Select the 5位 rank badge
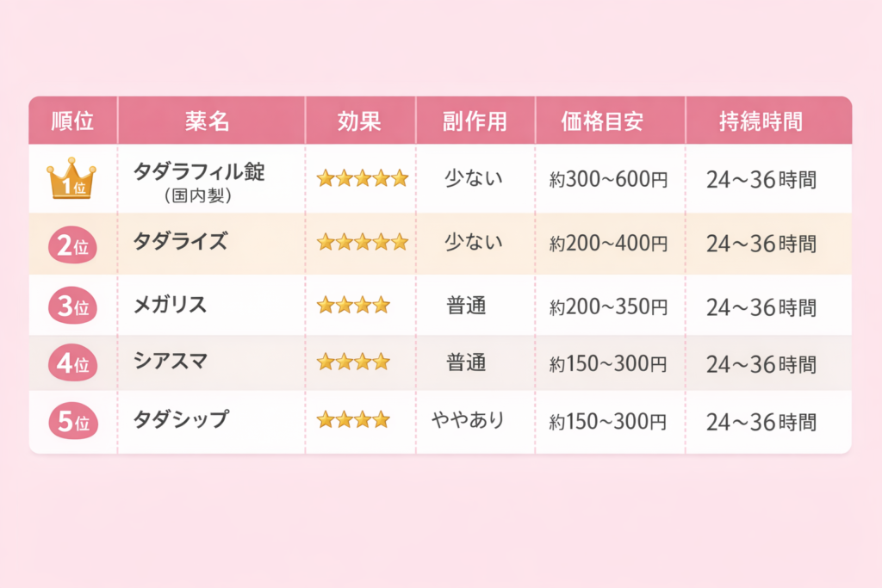882x588 pixels. 72,422
